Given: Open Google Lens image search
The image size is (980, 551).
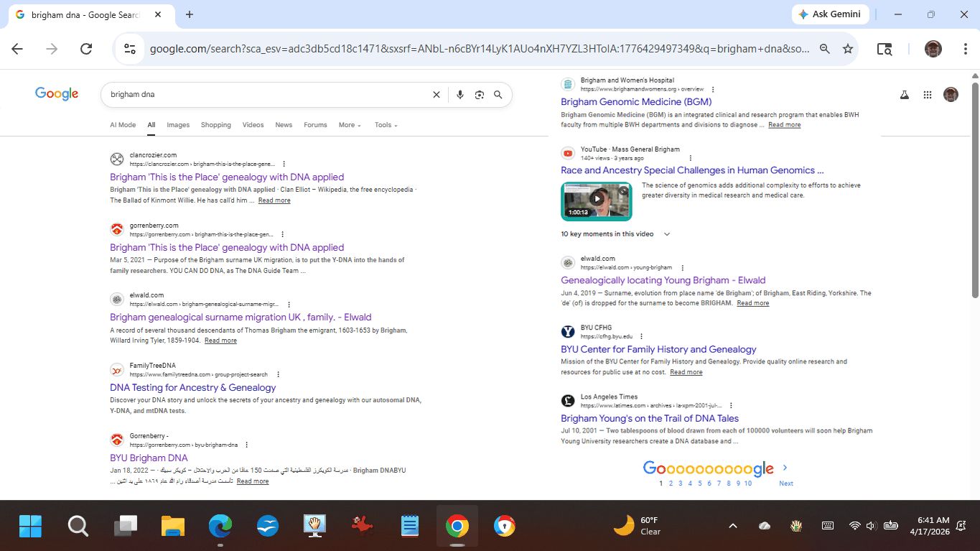Looking at the screenshot, I should point(479,95).
